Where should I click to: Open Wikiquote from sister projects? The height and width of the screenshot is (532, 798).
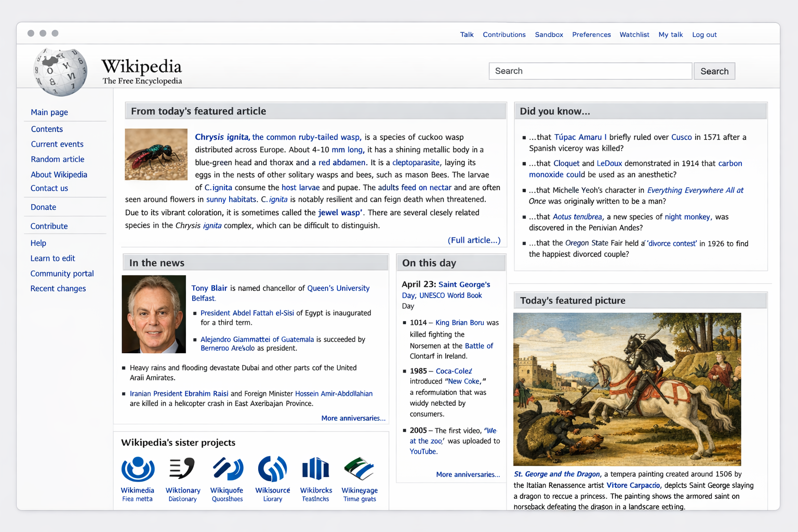227,469
